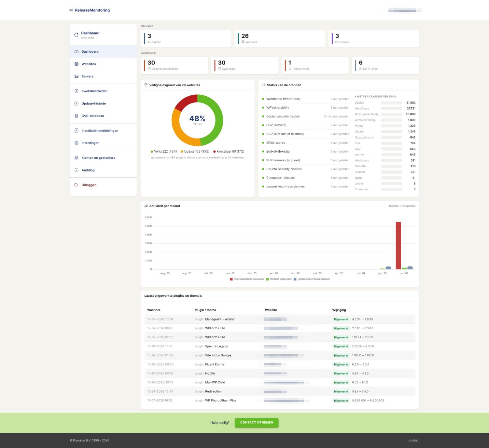Go to Servers in the sidebar
The image size is (489, 448).
[x=103, y=76]
